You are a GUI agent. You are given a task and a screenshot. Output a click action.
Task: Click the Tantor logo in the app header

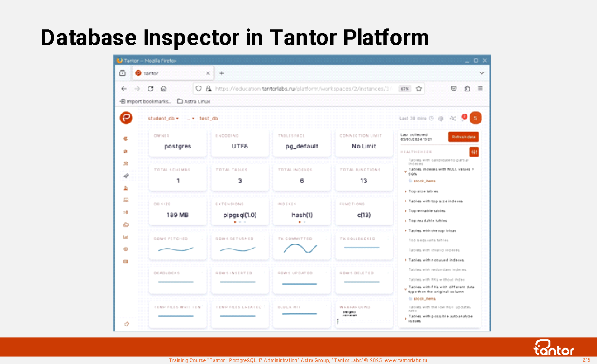point(126,118)
